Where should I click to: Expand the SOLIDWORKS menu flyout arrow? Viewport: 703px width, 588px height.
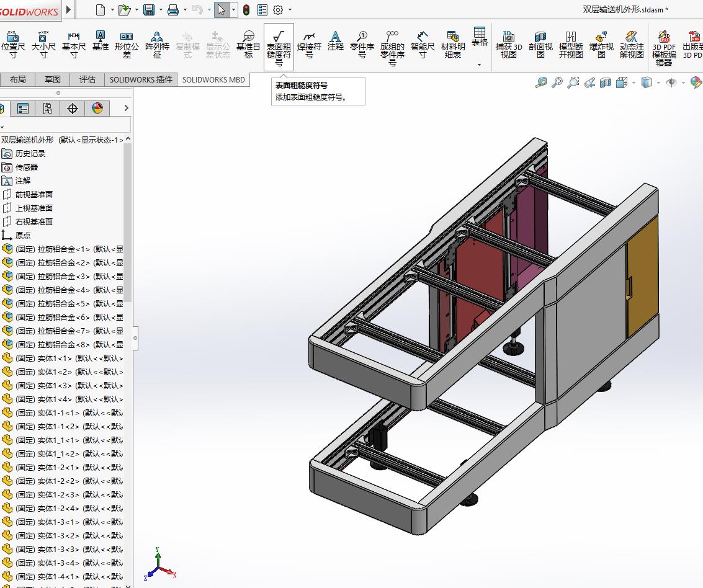coord(68,9)
